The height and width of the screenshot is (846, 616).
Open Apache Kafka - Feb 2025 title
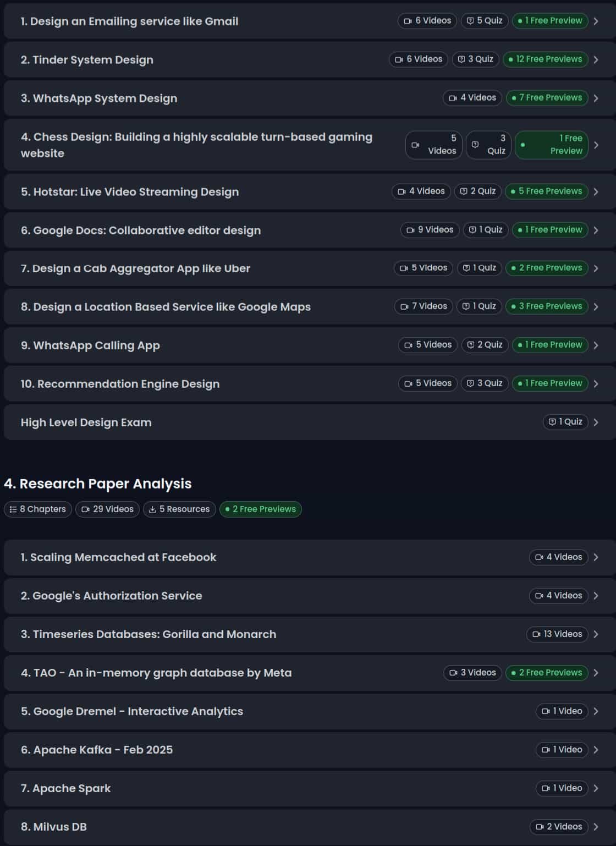coord(97,750)
